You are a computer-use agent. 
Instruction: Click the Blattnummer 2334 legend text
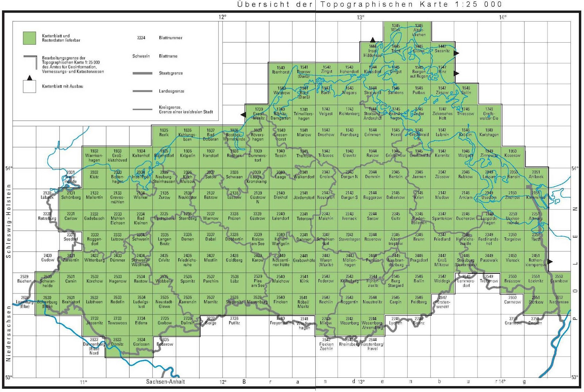pos(141,38)
